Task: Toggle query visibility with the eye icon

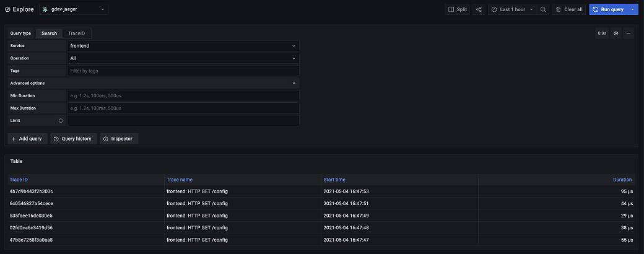Action: (616, 33)
